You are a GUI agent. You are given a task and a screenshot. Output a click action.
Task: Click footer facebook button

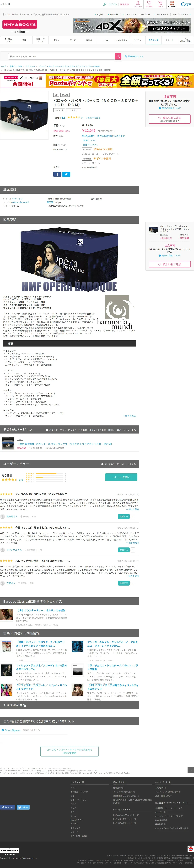click(7, 807)
